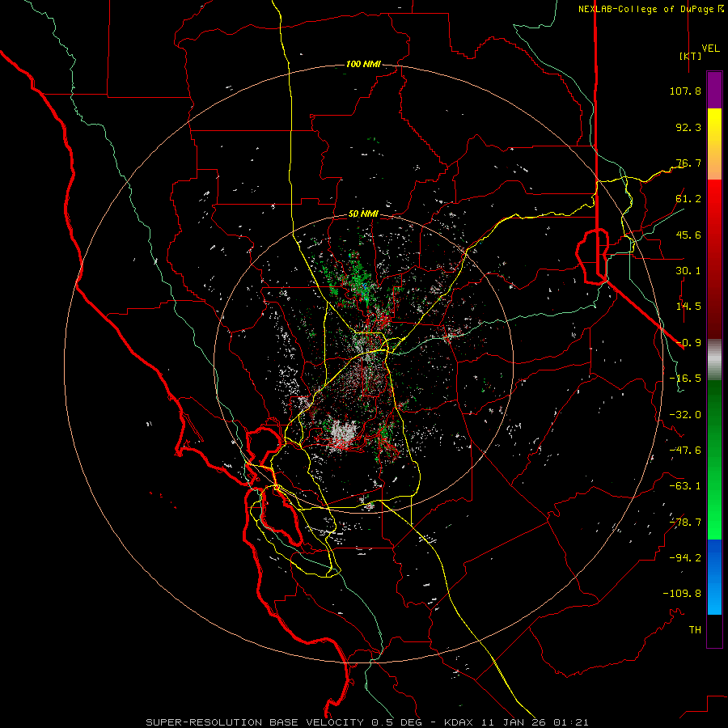This screenshot has height=728, width=728.
Task: Click the -94.2 velocity scale value
Action: [x=685, y=558]
